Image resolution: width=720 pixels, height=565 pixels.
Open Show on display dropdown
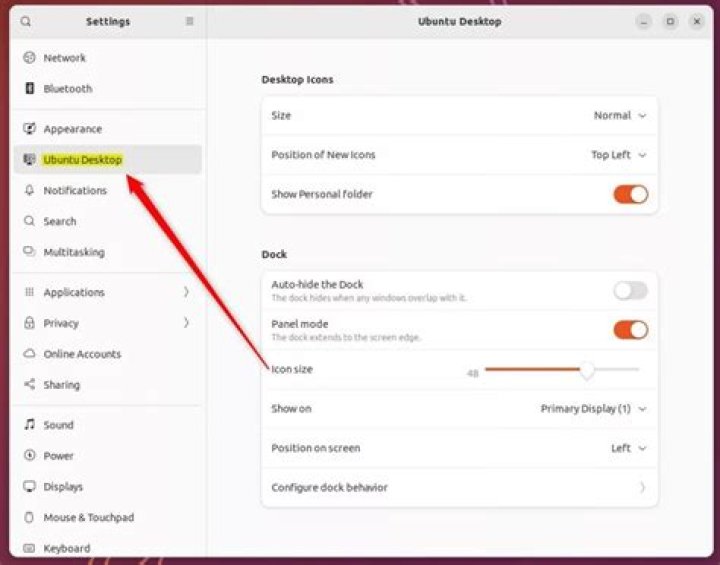point(593,409)
